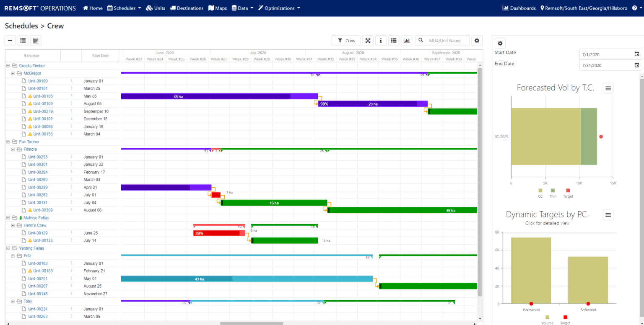This screenshot has width=644, height=325.
Task: Open the Schedules menu in the top navigation
Action: [124, 8]
